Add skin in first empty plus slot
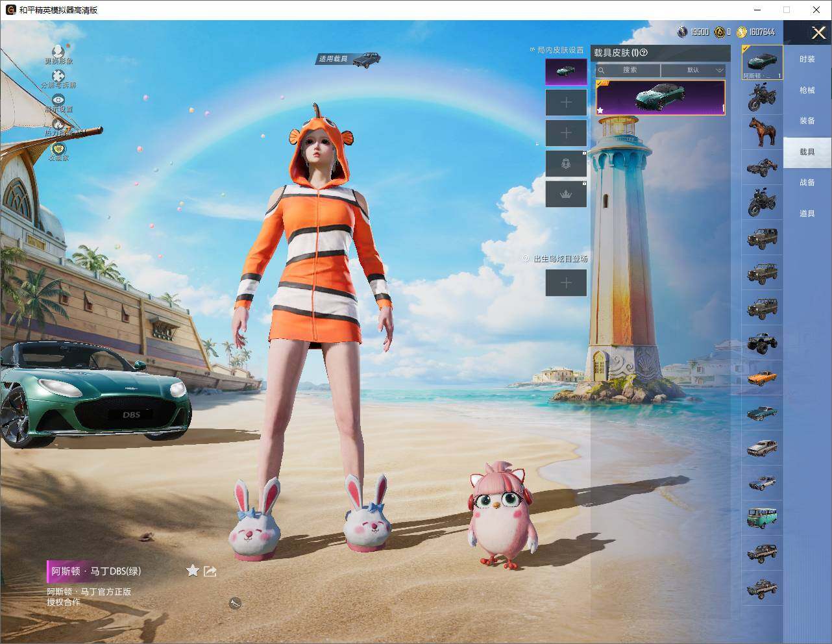Viewport: 832px width, 644px height. coord(566,103)
